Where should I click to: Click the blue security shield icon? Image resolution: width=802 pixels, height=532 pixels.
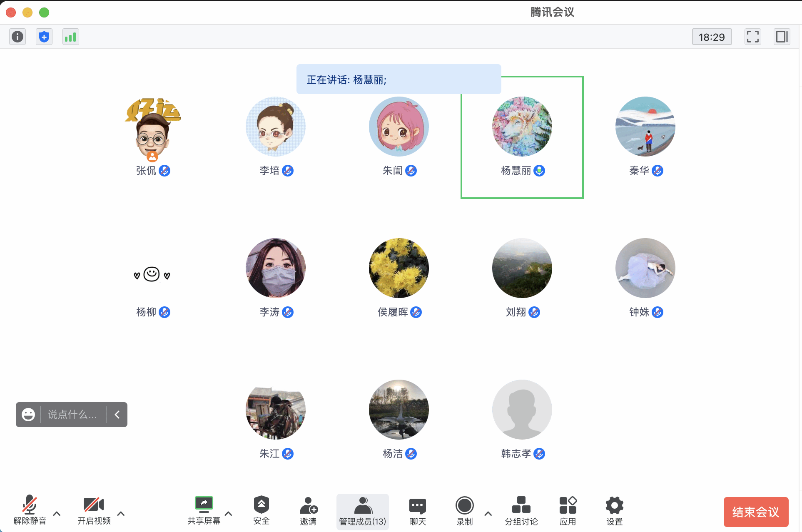coord(44,37)
